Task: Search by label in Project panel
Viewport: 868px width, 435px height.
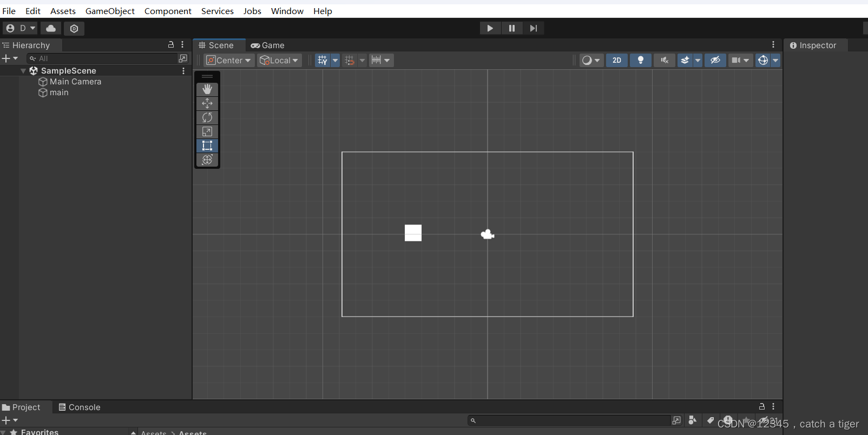Action: (x=711, y=420)
